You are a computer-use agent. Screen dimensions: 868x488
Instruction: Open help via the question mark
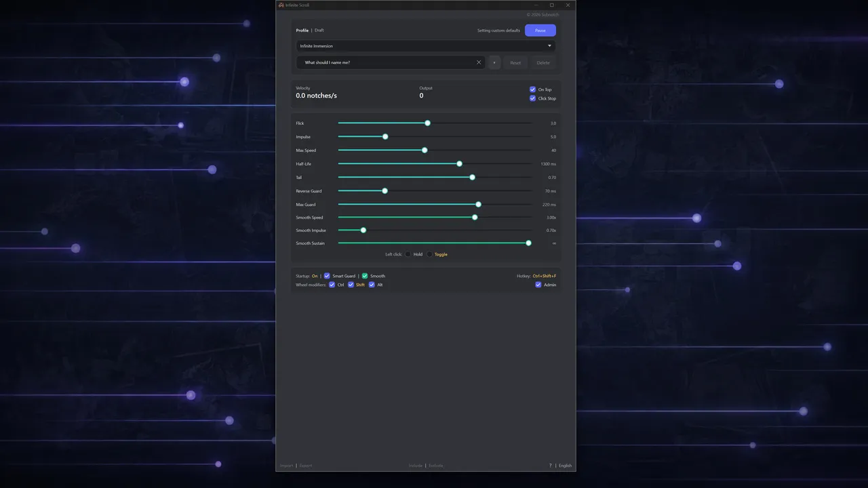550,466
